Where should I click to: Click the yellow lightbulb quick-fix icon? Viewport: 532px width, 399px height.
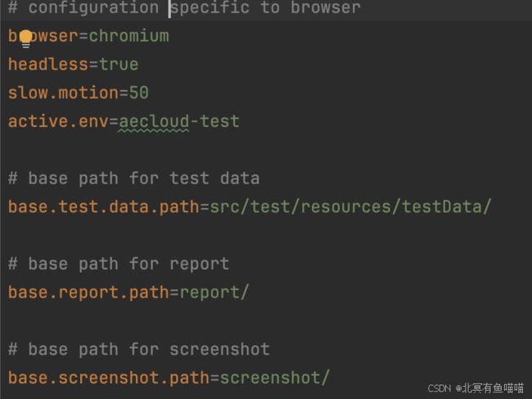coord(25,39)
